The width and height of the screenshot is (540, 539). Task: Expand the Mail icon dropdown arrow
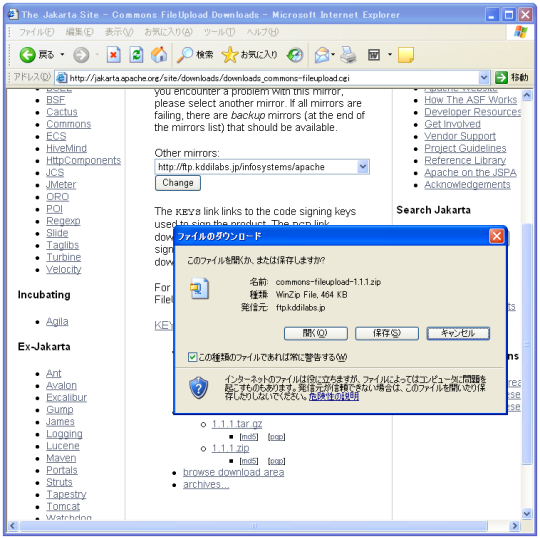click(333, 55)
